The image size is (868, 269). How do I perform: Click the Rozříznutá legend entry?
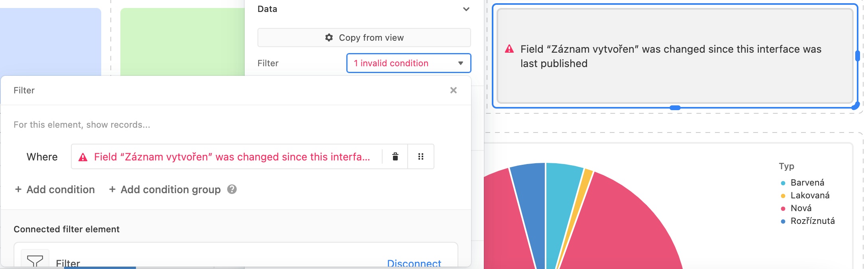pyautogui.click(x=808, y=221)
